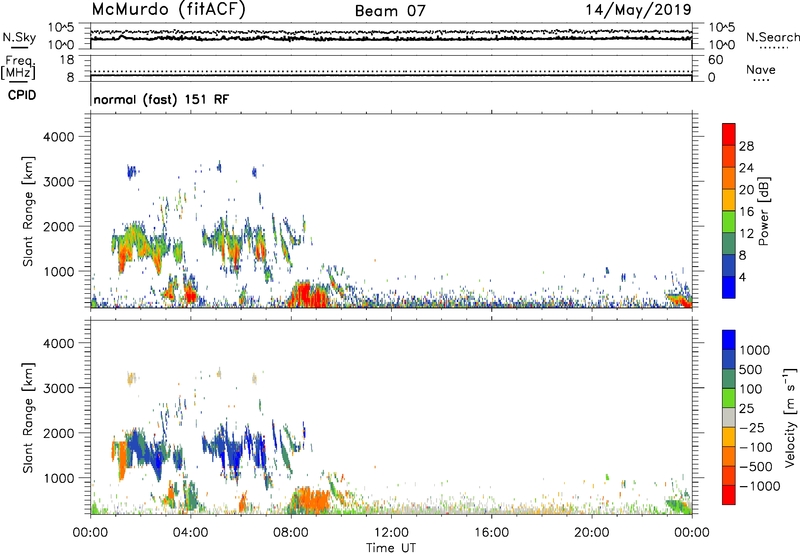Viewport: 800px width, 554px height.
Task: Click the -25 velocity colorbar label
Action: [x=752, y=428]
